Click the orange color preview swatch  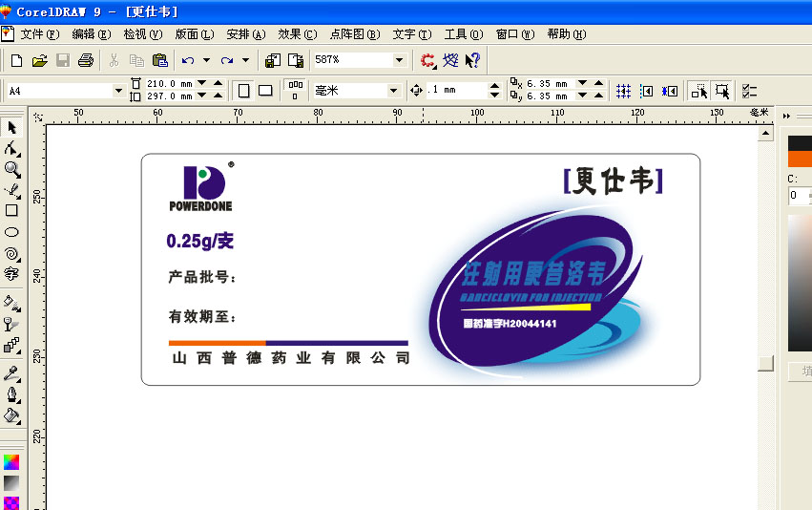click(x=800, y=159)
